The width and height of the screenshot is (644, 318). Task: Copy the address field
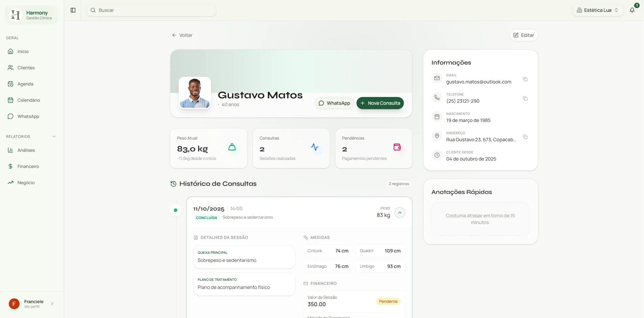tap(525, 137)
